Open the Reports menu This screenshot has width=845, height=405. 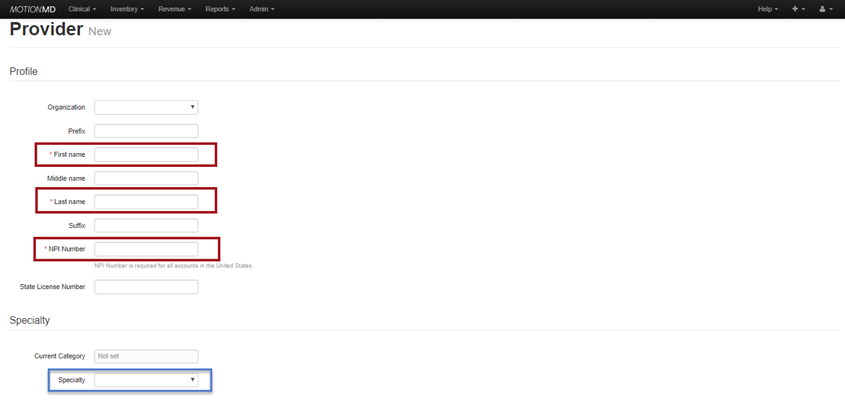click(220, 9)
